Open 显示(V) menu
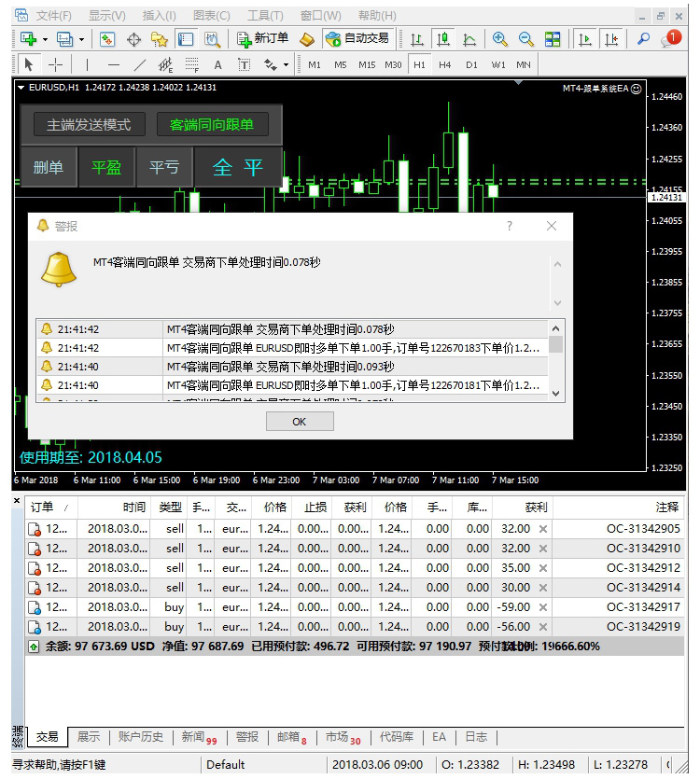Image resolution: width=700 pixels, height=779 pixels. 107,16
